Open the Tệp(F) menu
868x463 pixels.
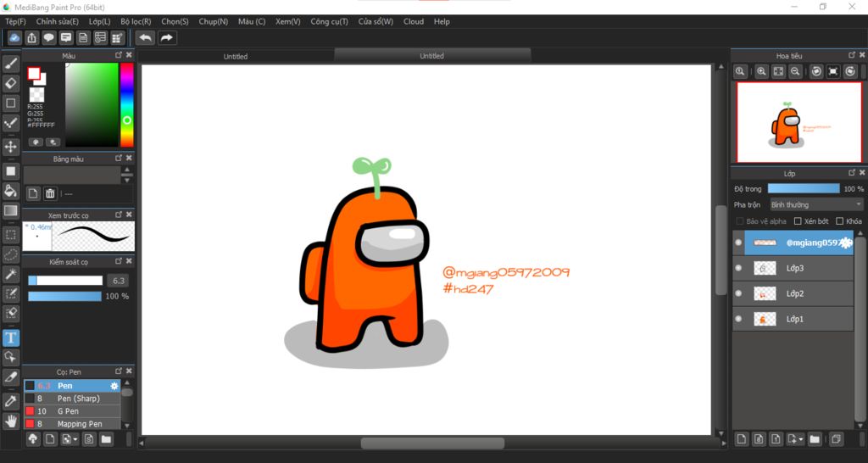(15, 21)
